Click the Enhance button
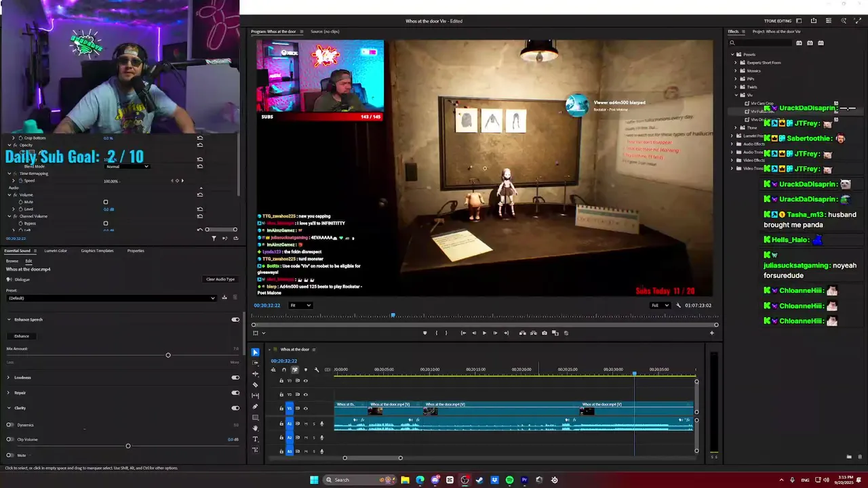Screen dimensions: 868x488 pyautogui.click(x=22, y=336)
